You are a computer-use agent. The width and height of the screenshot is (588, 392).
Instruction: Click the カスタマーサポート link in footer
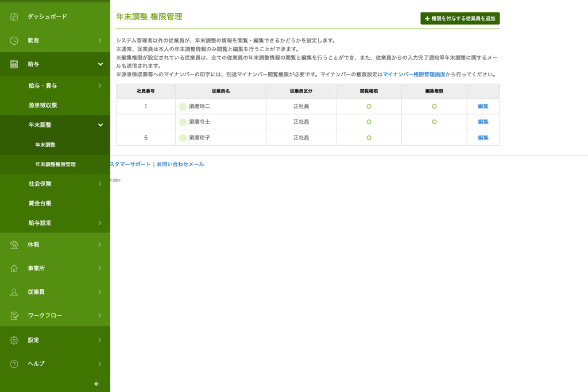[x=130, y=164]
